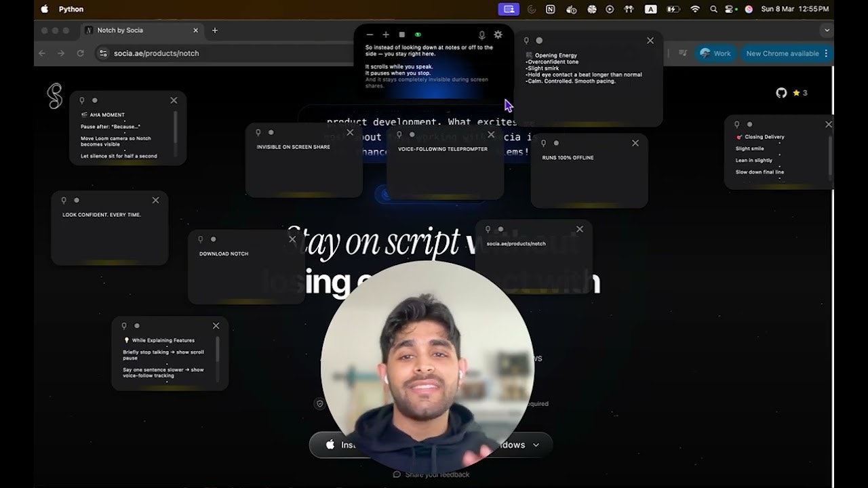Close the VOICE-FOLLOWING TELEPROMPTER card

point(491,134)
